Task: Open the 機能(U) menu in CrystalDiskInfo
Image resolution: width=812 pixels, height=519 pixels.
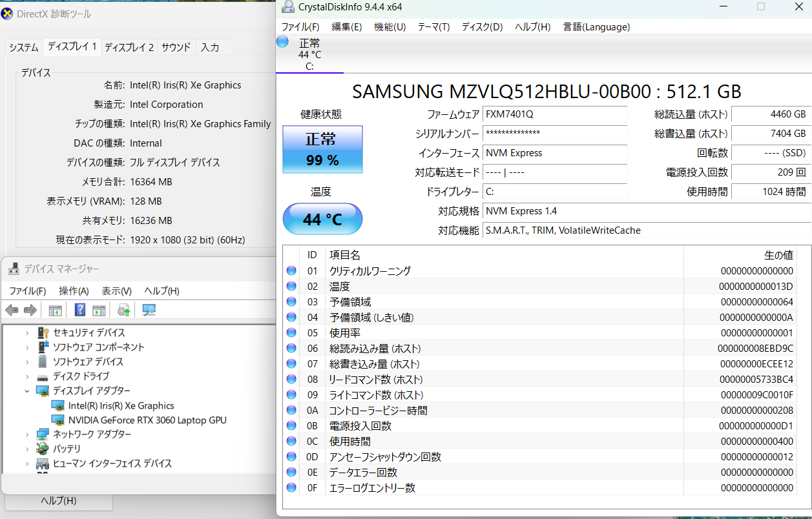Action: [x=390, y=26]
